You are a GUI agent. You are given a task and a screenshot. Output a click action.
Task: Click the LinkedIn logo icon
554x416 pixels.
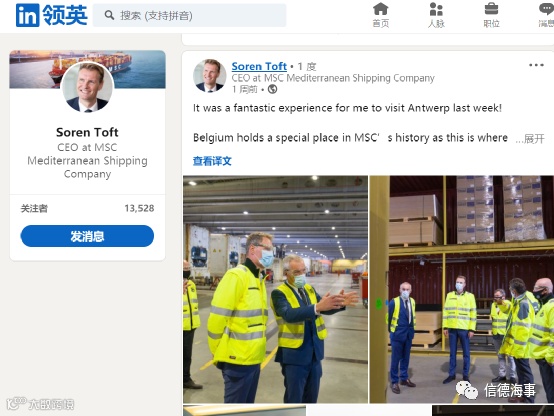(x=28, y=16)
